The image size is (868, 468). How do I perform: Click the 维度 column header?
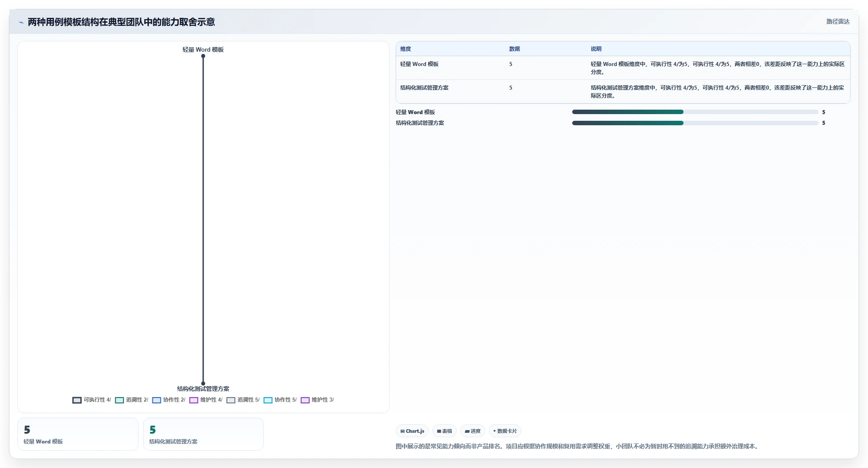(x=405, y=49)
